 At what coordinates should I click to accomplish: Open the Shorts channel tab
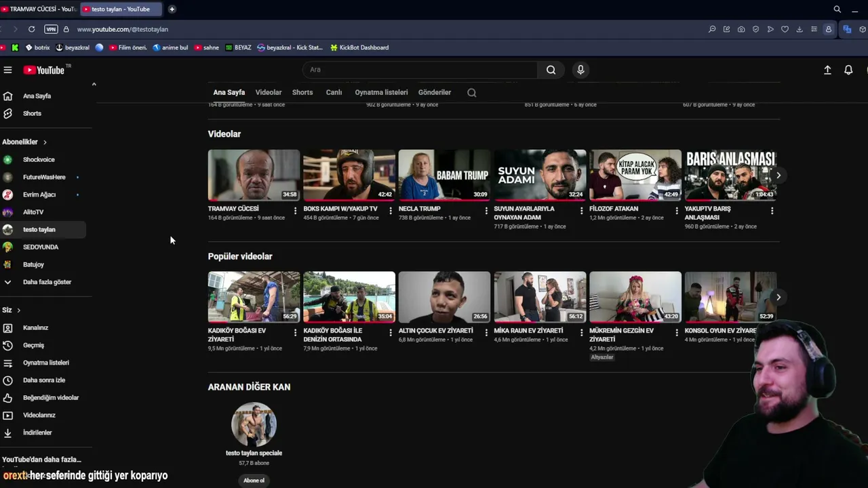click(302, 92)
